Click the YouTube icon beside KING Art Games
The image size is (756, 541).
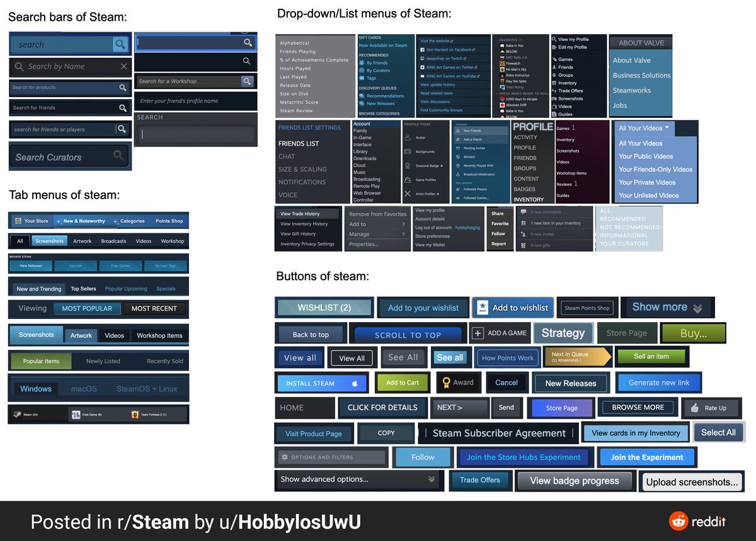423,76
